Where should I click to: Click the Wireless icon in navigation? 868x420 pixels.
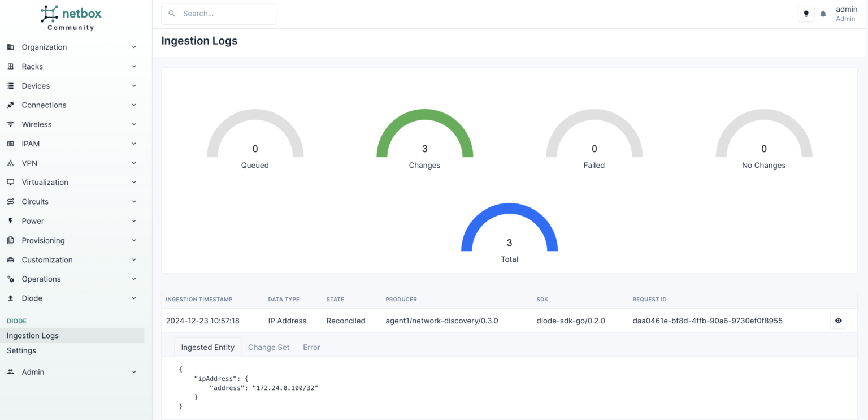click(10, 124)
